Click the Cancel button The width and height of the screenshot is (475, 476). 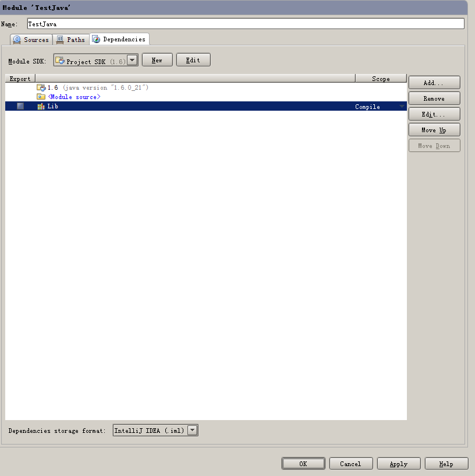(x=351, y=464)
